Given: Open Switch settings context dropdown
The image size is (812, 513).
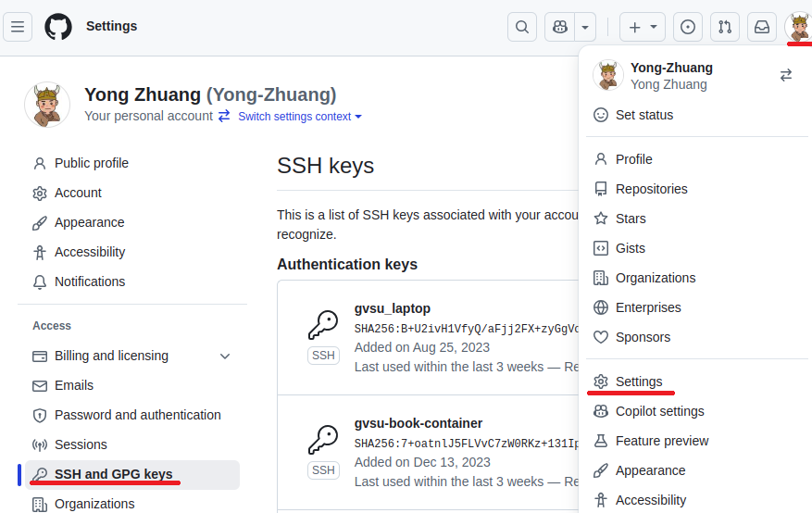Looking at the screenshot, I should click(300, 117).
